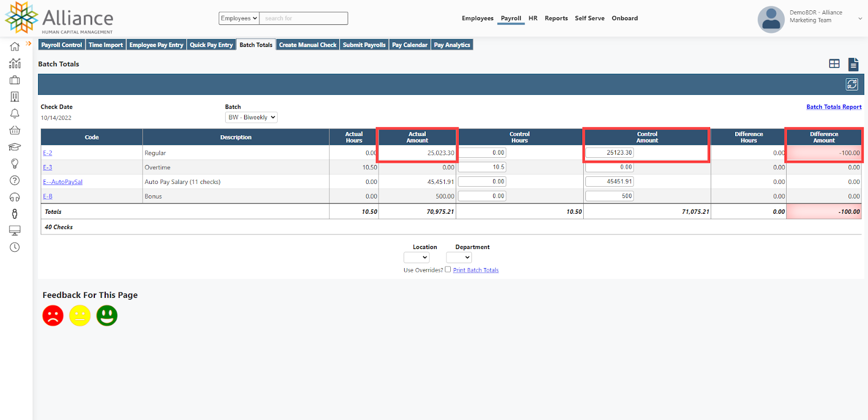This screenshot has height=420, width=868.
Task: Open the building sidebar icon
Action: click(15, 97)
